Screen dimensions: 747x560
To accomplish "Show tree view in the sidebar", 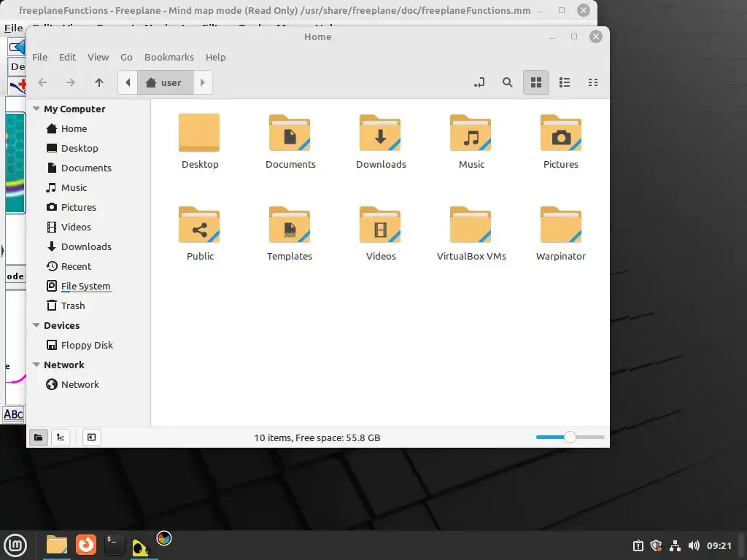I will pos(61,437).
